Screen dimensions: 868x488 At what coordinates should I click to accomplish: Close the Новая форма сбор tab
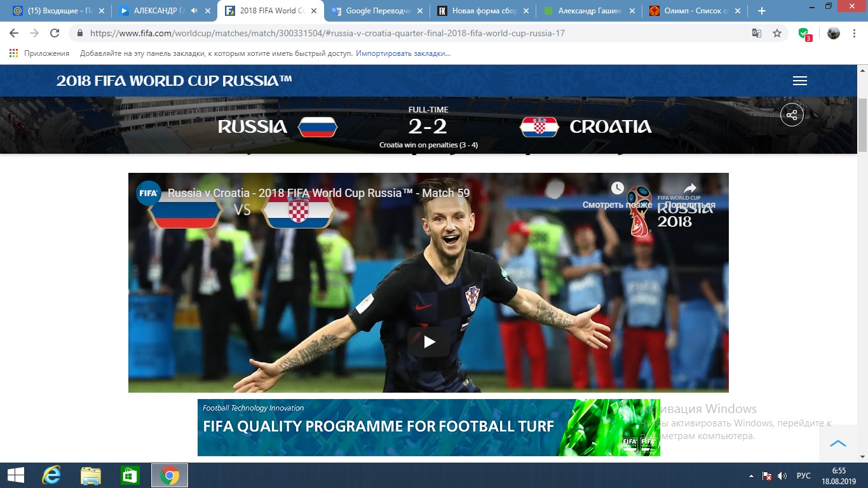pos(526,11)
